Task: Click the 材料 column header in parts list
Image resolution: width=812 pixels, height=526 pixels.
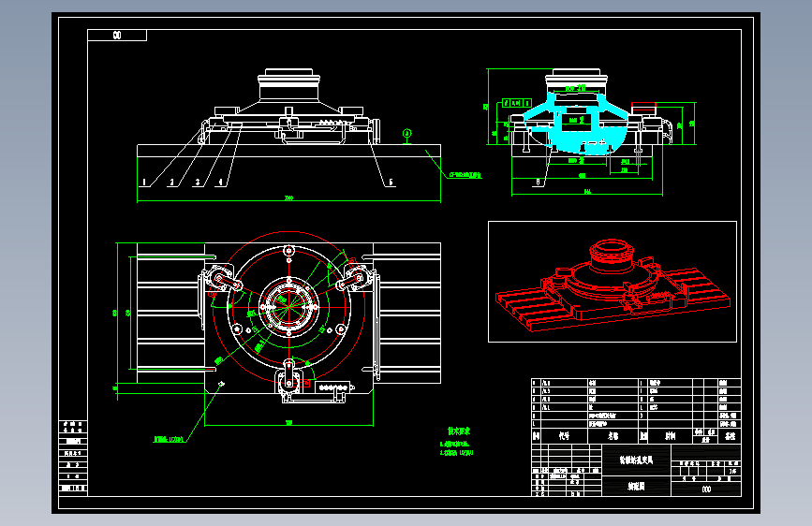Action: [670, 436]
